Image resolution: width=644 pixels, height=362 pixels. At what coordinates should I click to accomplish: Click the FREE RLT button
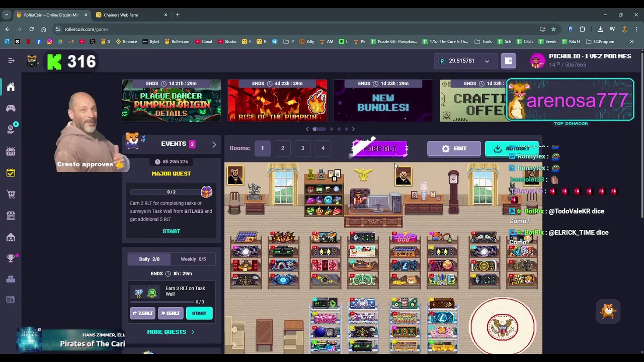379,148
